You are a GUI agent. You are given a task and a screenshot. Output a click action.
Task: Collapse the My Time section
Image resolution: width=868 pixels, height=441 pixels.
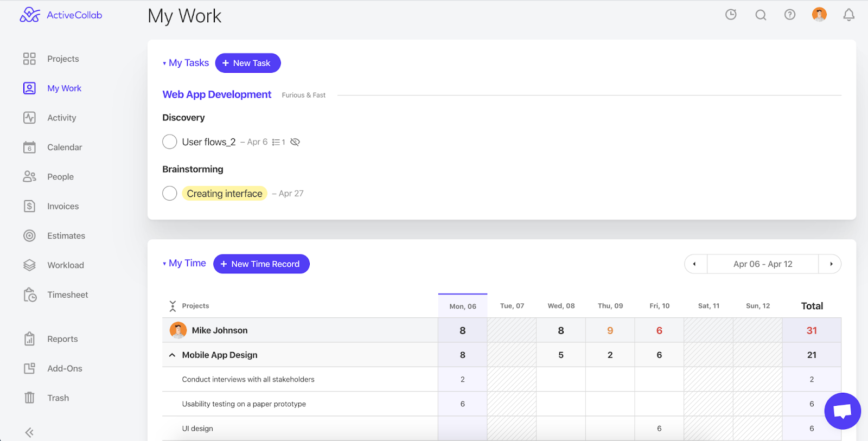click(x=164, y=264)
